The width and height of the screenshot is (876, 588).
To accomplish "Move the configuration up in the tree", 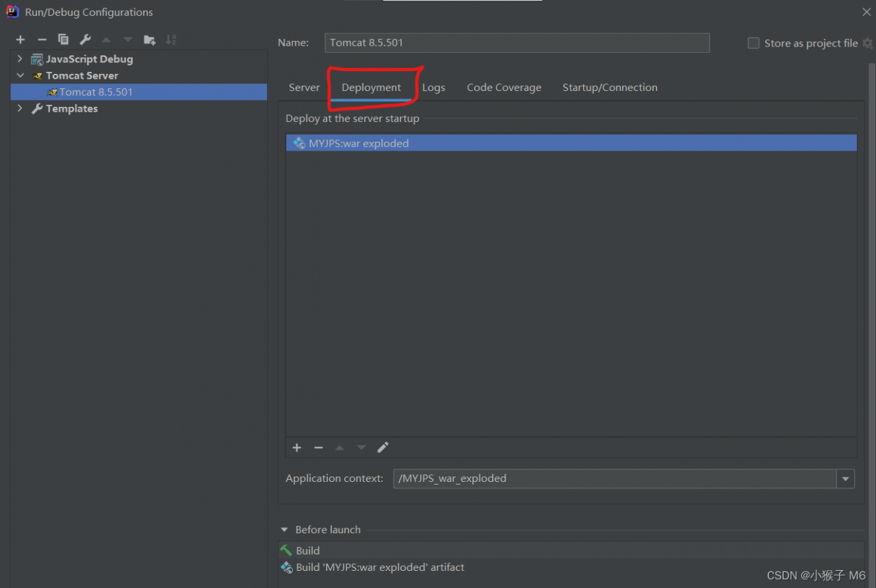I will click(x=106, y=40).
